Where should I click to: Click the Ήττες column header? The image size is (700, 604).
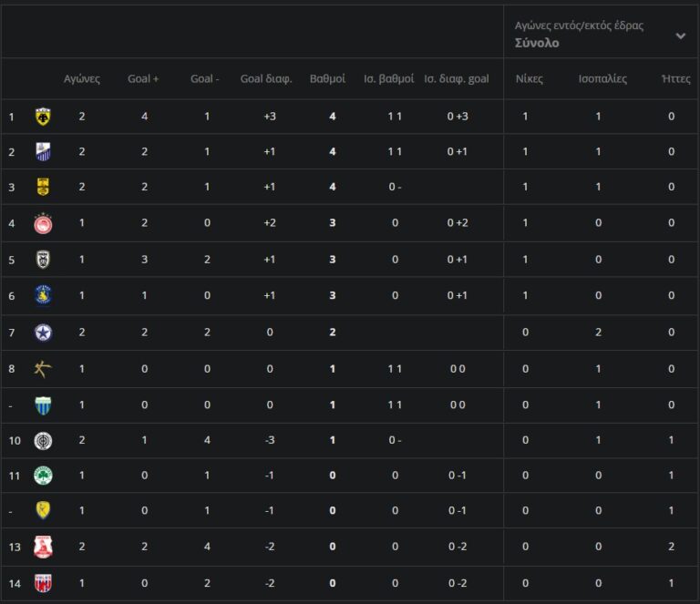[676, 79]
